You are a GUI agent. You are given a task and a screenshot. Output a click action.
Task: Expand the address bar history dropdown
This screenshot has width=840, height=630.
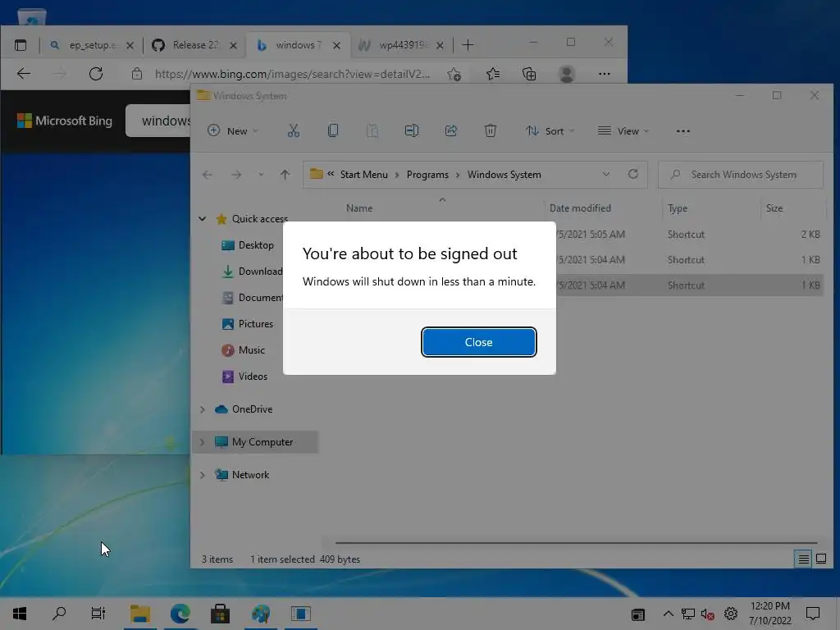[x=606, y=175]
